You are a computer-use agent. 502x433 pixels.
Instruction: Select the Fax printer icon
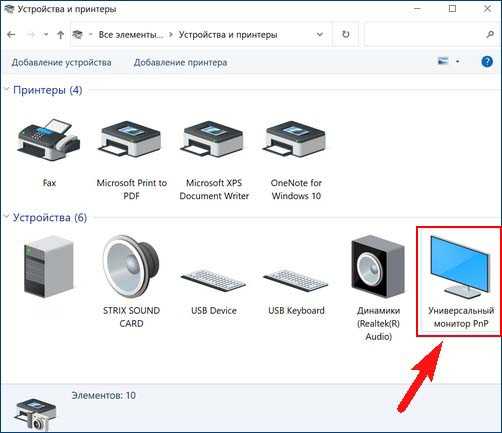click(x=49, y=140)
